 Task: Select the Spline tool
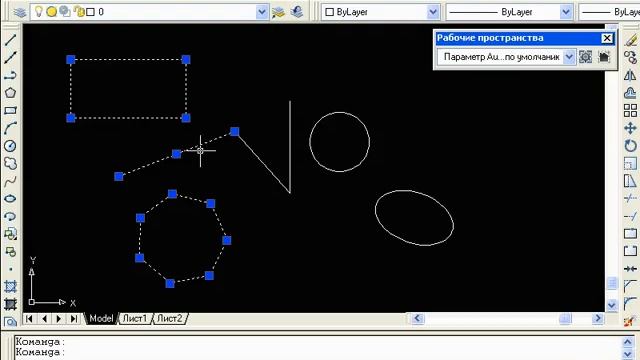[10, 181]
